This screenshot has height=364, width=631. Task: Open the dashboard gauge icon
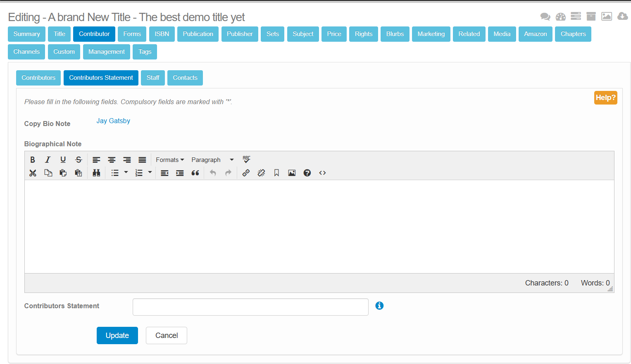tap(560, 17)
